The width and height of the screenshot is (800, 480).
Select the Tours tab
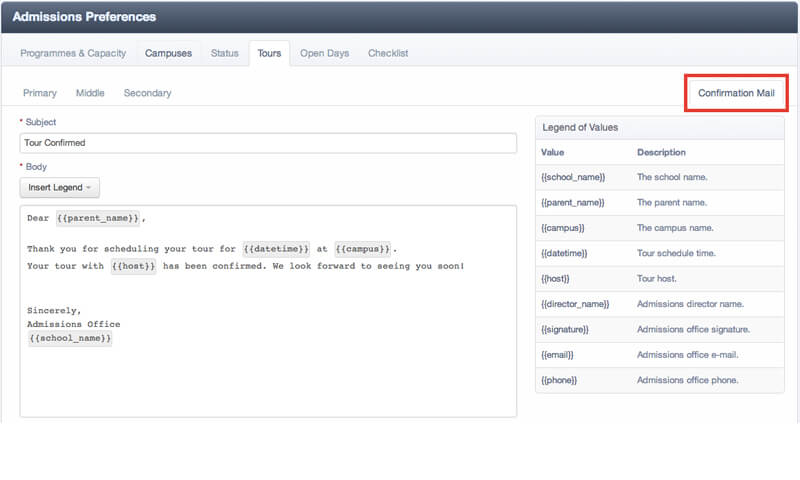(x=269, y=53)
